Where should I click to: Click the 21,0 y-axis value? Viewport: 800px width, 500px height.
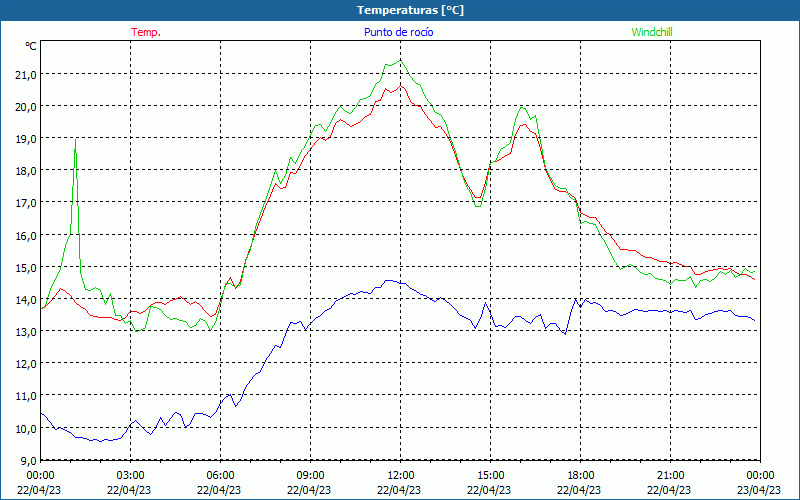click(x=26, y=74)
